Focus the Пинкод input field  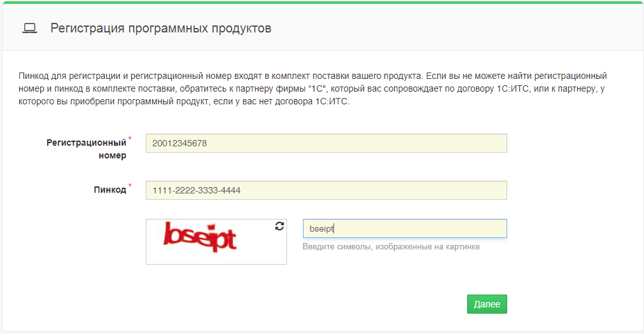tap(326, 190)
